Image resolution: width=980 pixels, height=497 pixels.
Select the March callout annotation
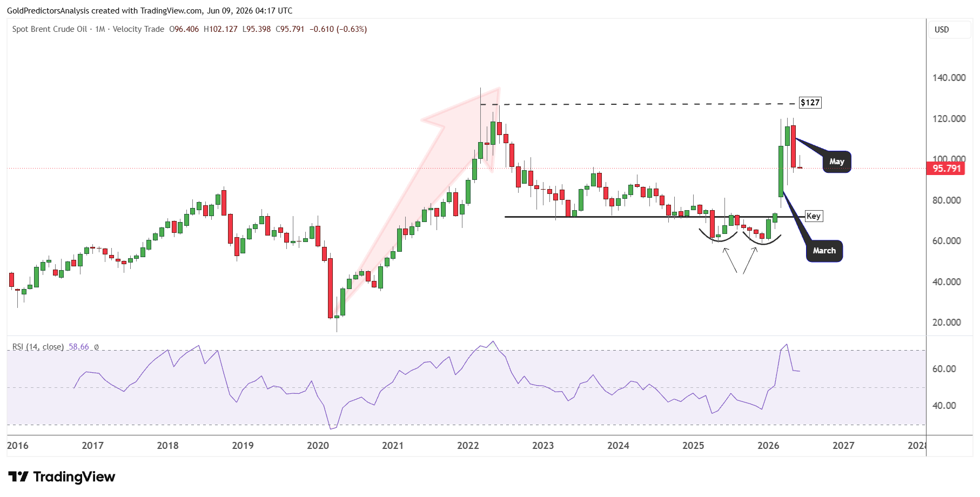click(x=824, y=251)
